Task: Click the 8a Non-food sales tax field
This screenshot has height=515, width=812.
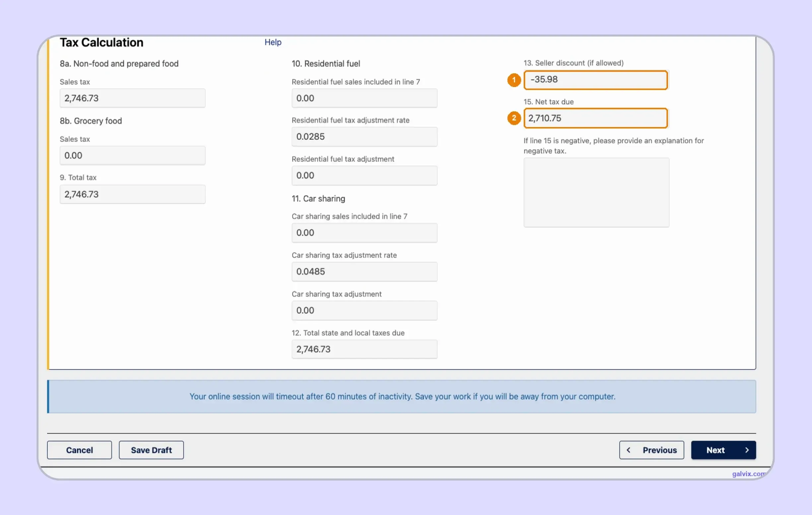Action: 133,98
